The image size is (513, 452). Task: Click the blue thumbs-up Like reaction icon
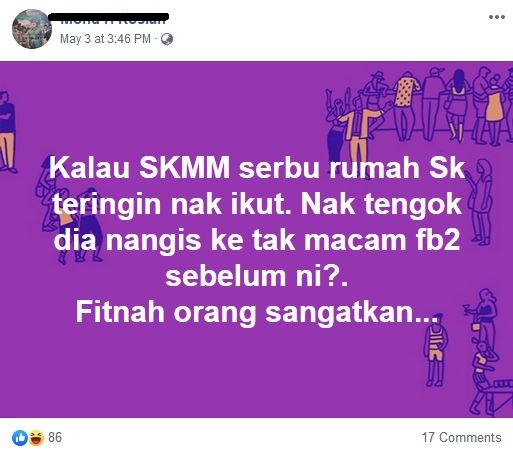tap(20, 437)
